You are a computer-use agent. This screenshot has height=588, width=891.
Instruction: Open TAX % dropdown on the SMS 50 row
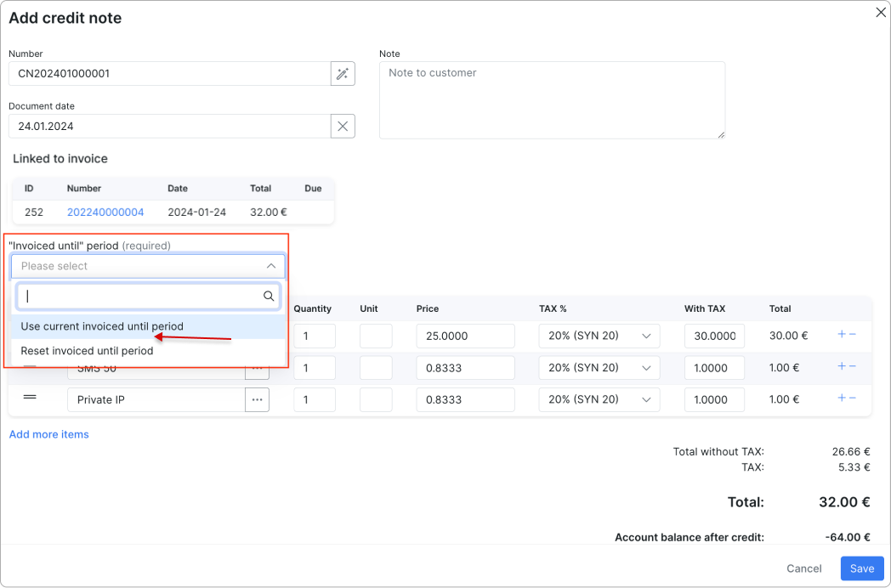pos(599,368)
